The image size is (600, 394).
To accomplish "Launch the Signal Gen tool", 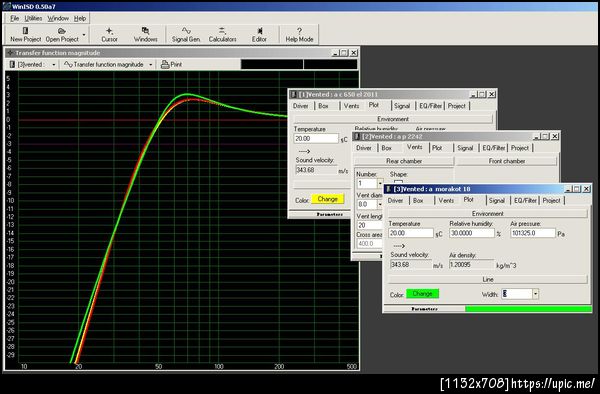I will [186, 34].
